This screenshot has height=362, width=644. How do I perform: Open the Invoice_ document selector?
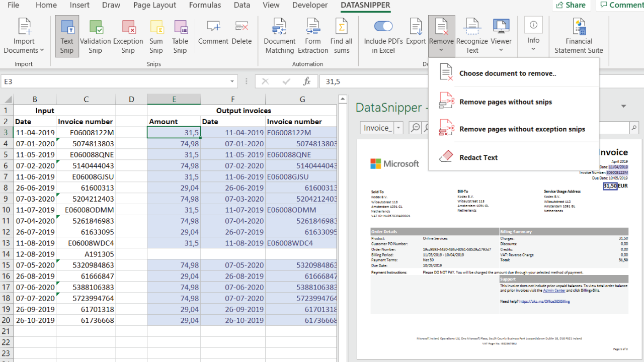pos(381,128)
